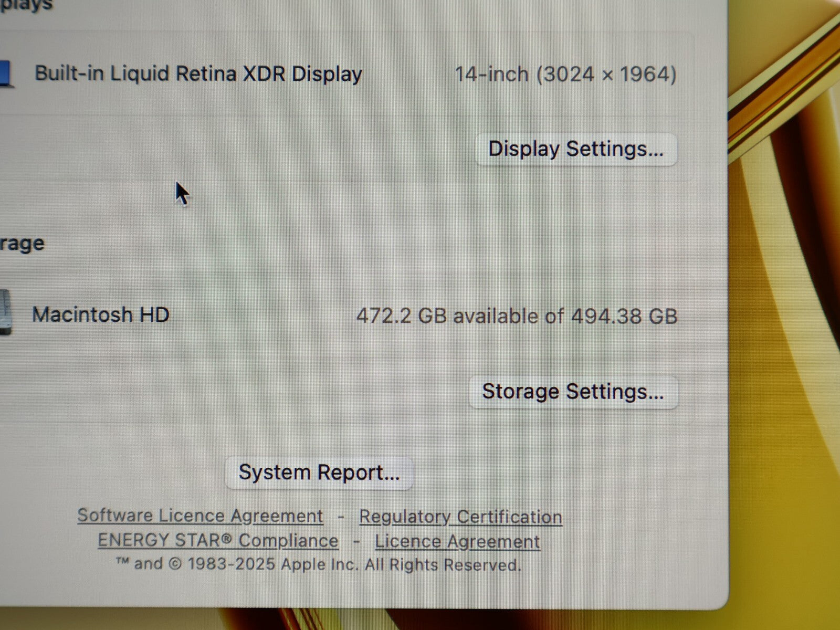The width and height of the screenshot is (840, 630).
Task: Click the Apple copyright notice text
Action: pyautogui.click(x=319, y=564)
